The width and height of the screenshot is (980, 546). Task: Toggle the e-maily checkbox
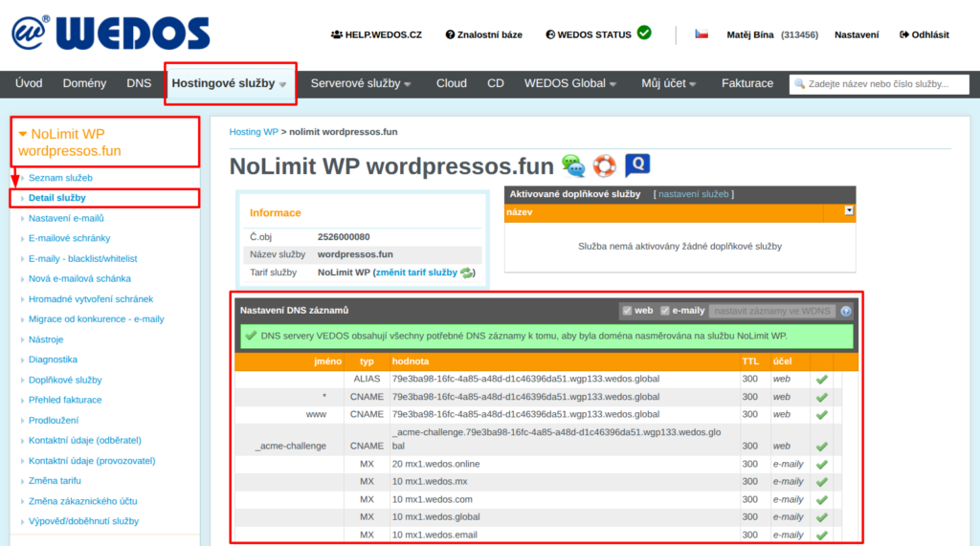coord(664,311)
